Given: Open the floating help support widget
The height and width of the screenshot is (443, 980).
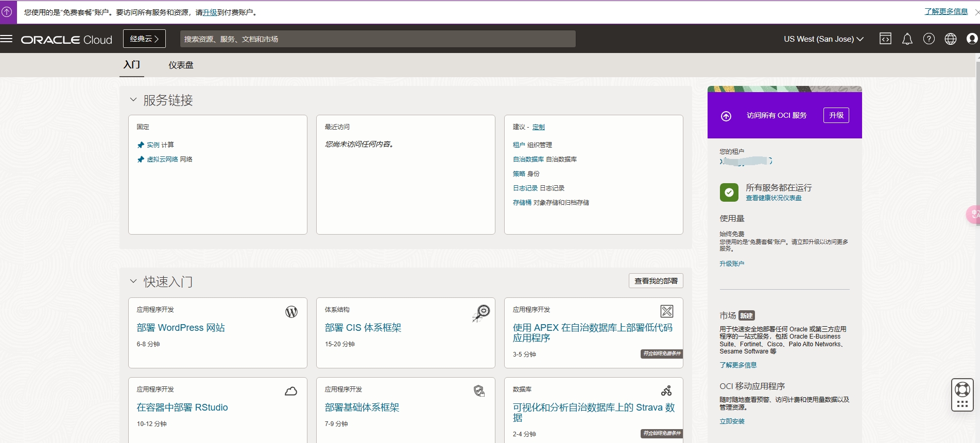Looking at the screenshot, I should pyautogui.click(x=962, y=395).
